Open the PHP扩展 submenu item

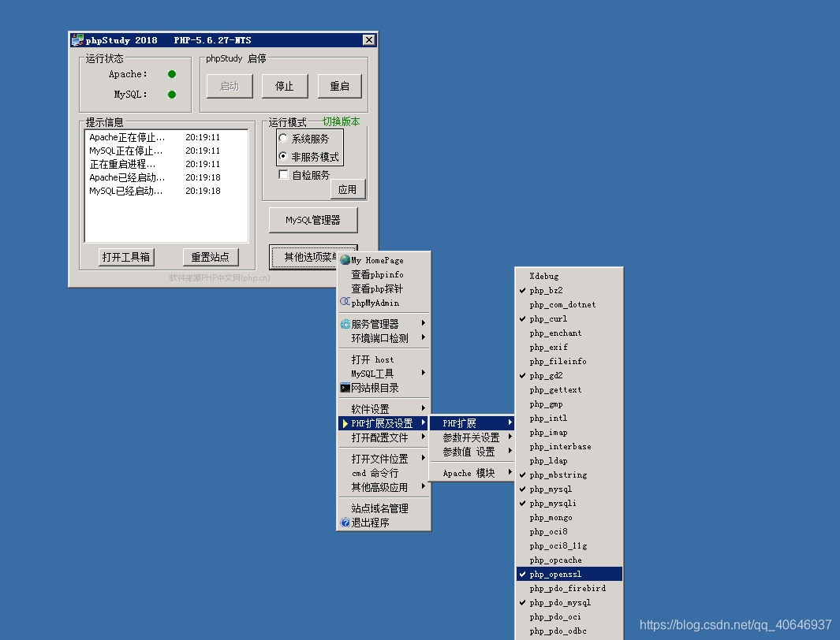(472, 423)
